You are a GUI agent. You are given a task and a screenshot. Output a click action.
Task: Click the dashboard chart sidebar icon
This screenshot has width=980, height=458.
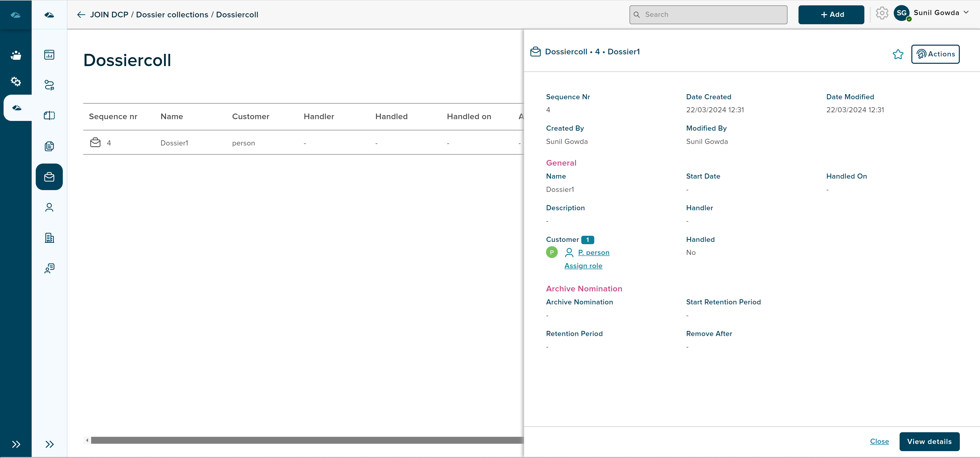point(49,55)
